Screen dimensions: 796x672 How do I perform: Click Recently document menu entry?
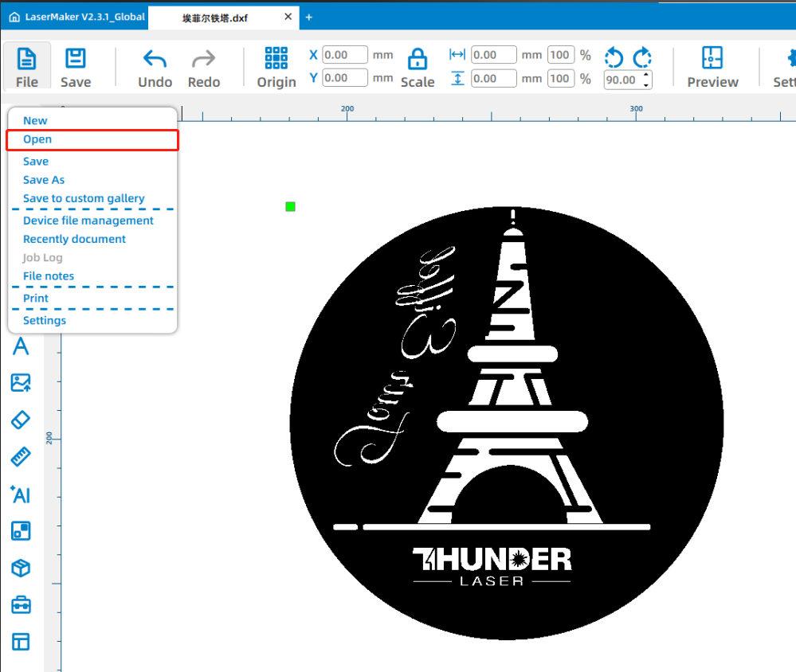click(x=74, y=239)
